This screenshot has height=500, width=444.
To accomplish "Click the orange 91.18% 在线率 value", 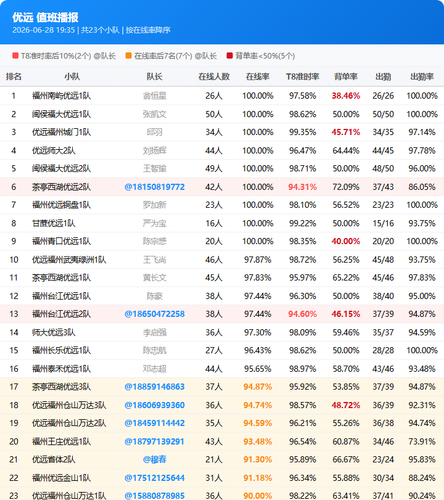I will [x=258, y=478].
